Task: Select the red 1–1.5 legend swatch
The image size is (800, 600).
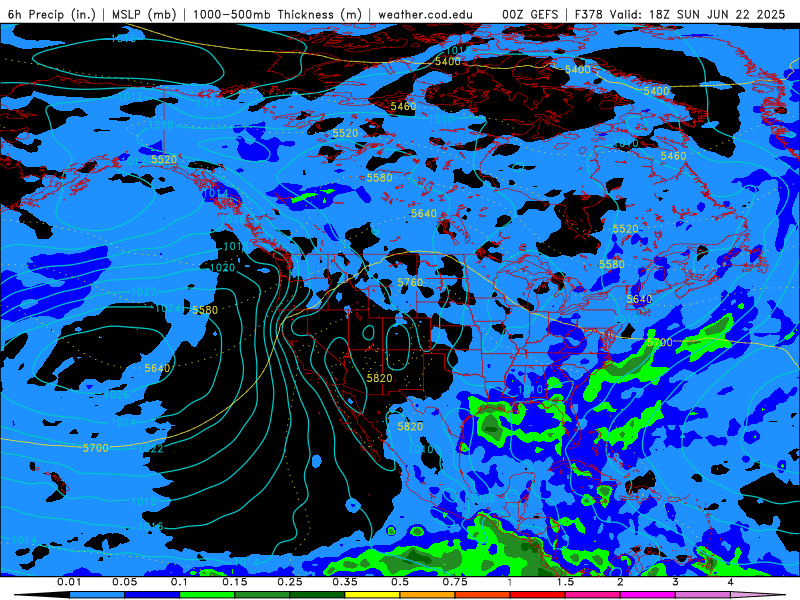Action: (x=538, y=595)
